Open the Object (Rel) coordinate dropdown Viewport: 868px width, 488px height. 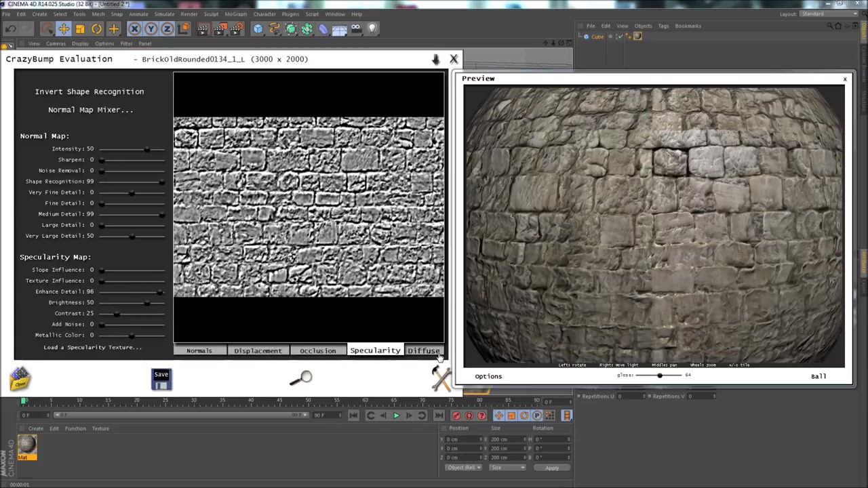(x=464, y=468)
